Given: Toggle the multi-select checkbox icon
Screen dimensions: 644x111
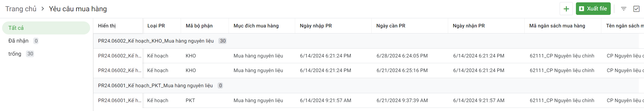Looking at the screenshot, I should pyautogui.click(x=636, y=9).
